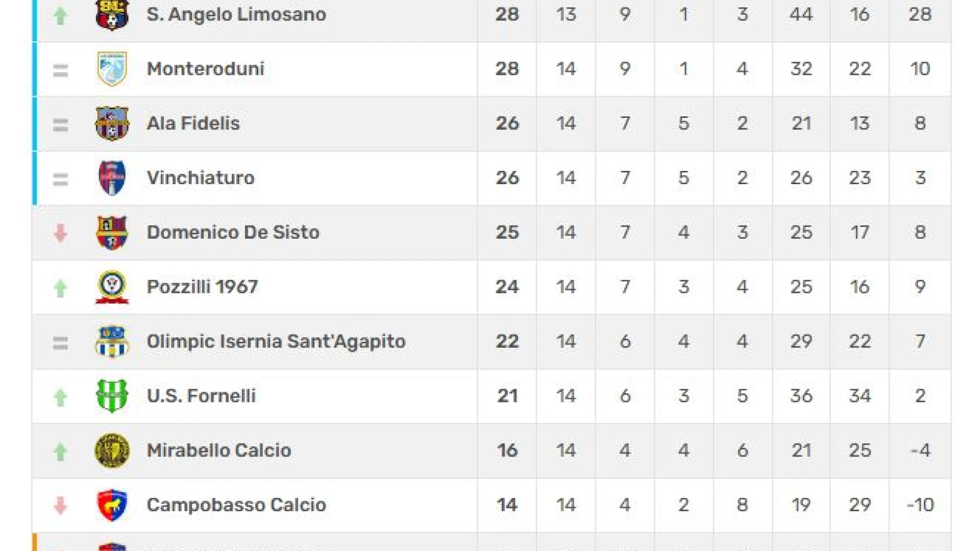
Task: Click the green up arrow beside Mirabello Calcio
Action: click(x=60, y=452)
